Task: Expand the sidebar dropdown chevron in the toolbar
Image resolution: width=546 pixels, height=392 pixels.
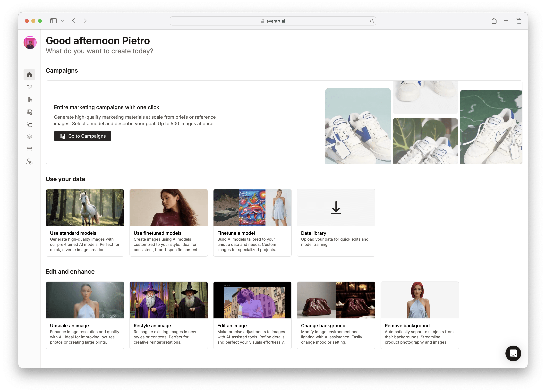Action: tap(62, 21)
